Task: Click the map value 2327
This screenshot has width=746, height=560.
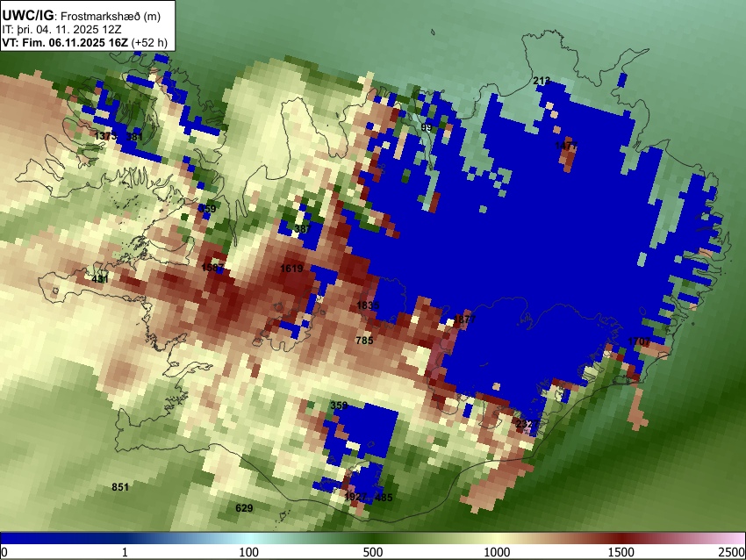Action: [x=527, y=423]
